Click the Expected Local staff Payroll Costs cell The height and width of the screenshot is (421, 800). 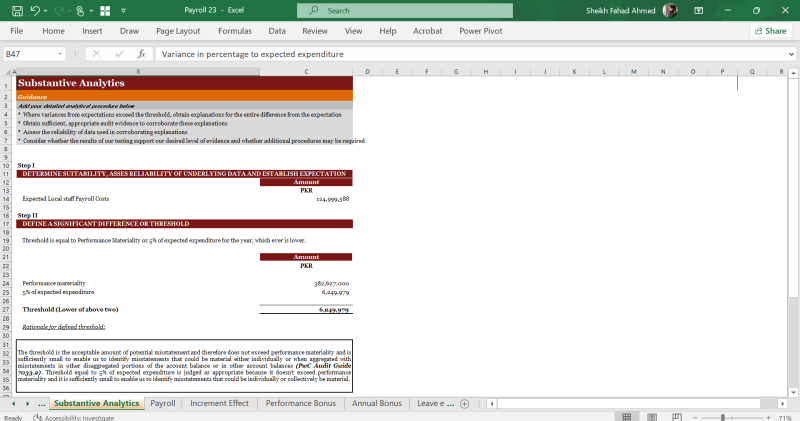pyautogui.click(x=138, y=199)
